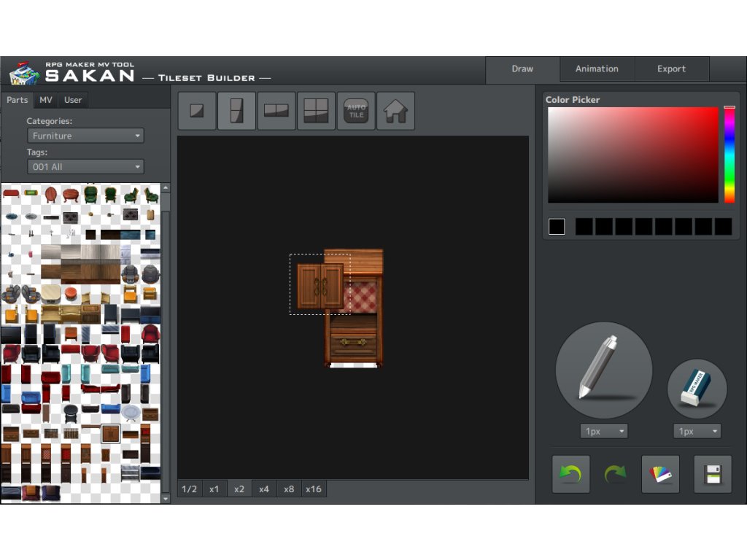Open the Export tab
This screenshot has height=560, width=747.
click(671, 69)
